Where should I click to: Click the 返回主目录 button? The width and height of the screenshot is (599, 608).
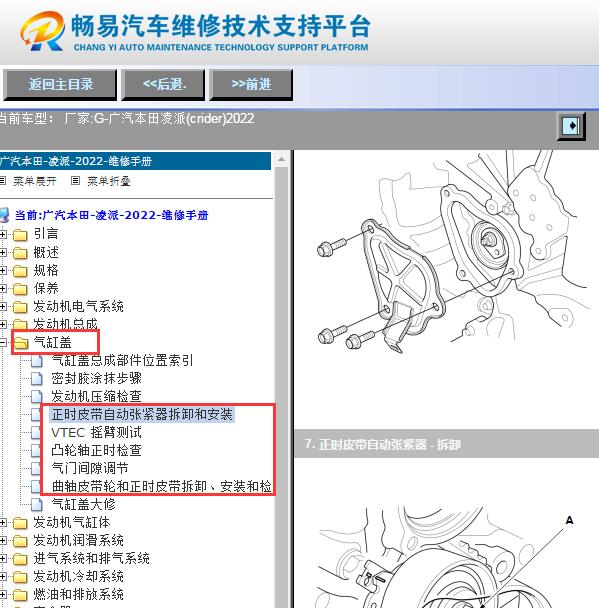coord(60,85)
